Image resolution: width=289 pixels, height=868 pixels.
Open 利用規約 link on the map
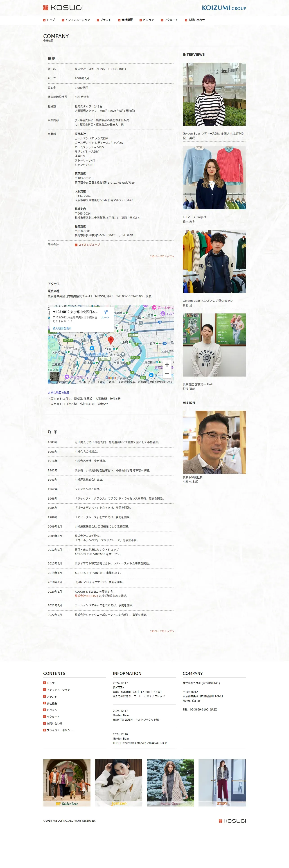(143, 382)
